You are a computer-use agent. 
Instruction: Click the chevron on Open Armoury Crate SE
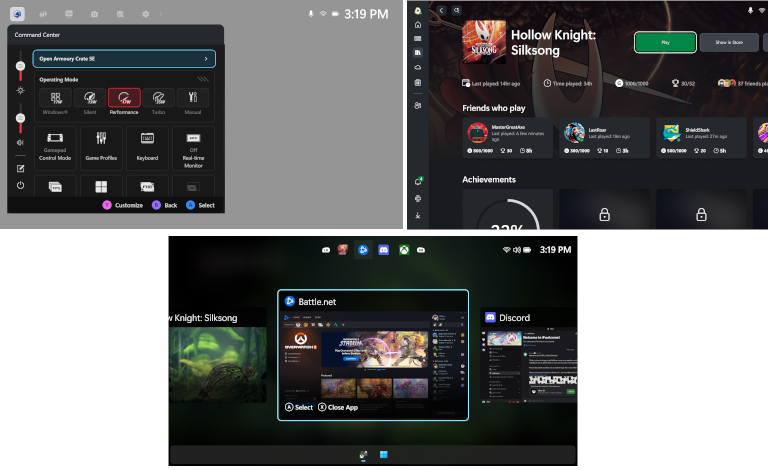coord(206,59)
